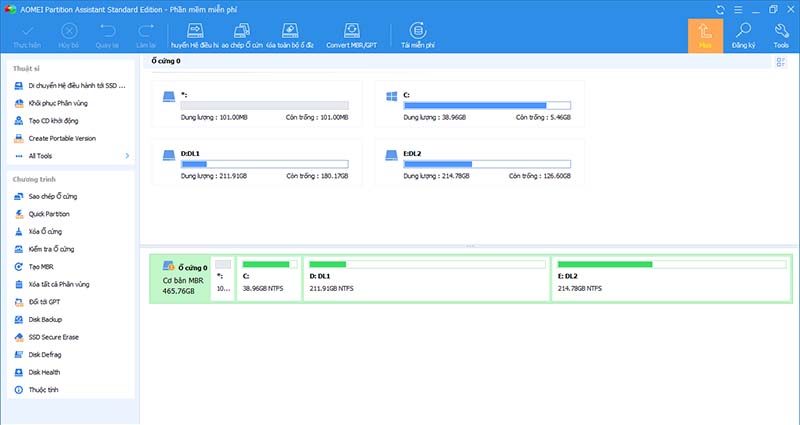800x425 pixels.
Task: Click Dung lượng : 211.91GB text
Action: click(x=214, y=176)
